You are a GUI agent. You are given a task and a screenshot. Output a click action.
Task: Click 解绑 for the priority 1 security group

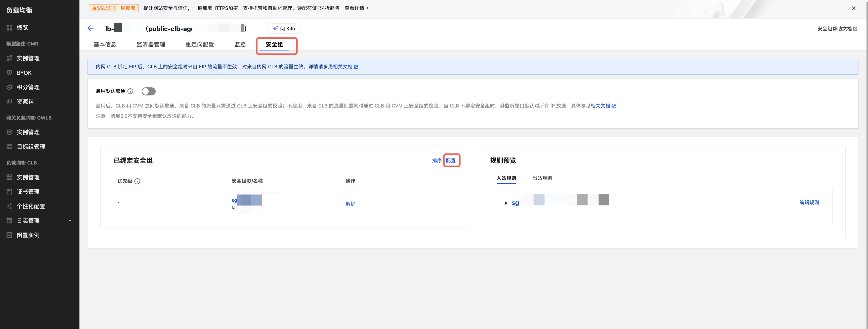pos(351,203)
